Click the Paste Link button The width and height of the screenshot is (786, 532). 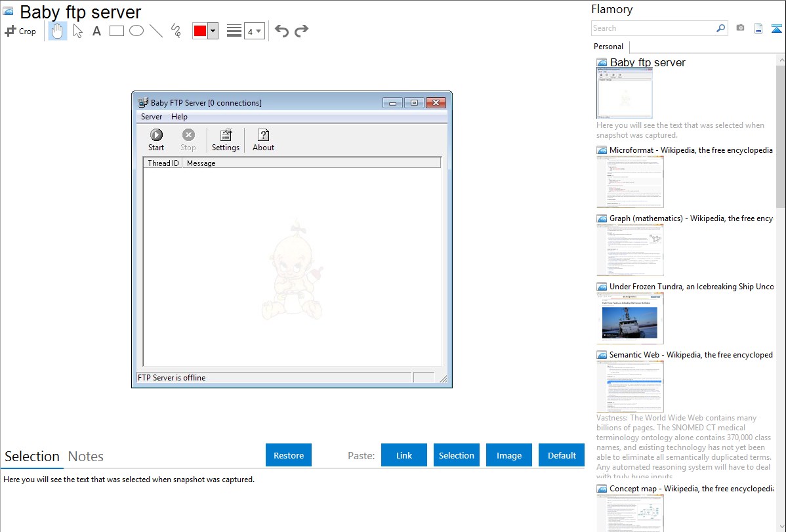click(404, 455)
